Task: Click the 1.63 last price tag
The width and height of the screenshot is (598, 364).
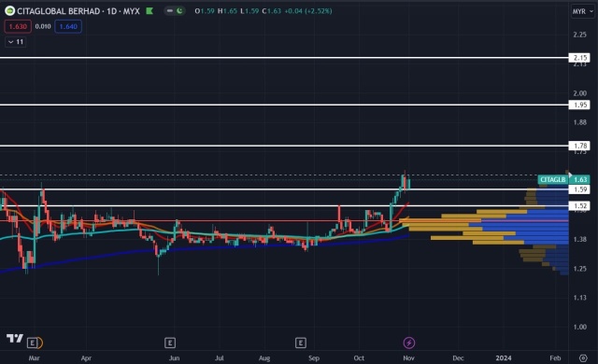Action: click(579, 180)
